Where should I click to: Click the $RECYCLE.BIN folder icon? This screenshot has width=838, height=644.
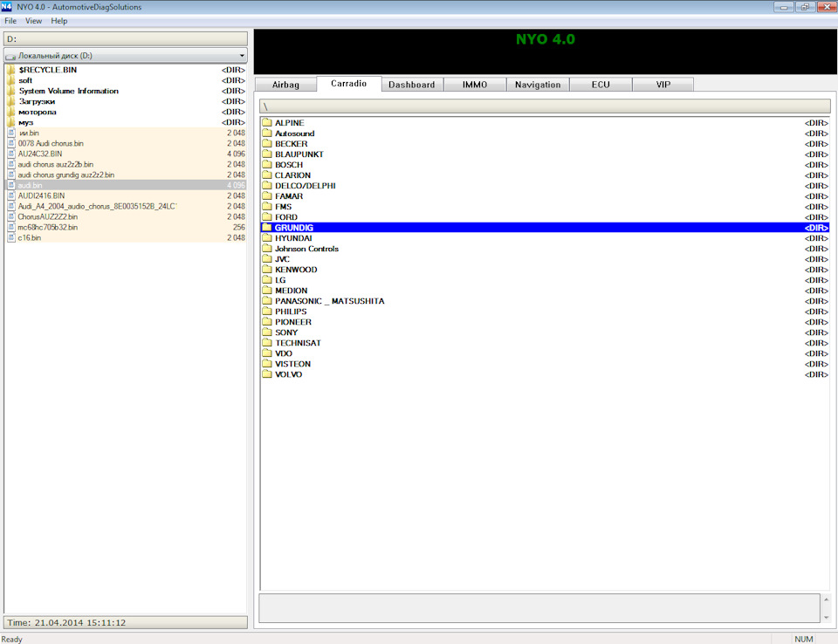(x=11, y=70)
